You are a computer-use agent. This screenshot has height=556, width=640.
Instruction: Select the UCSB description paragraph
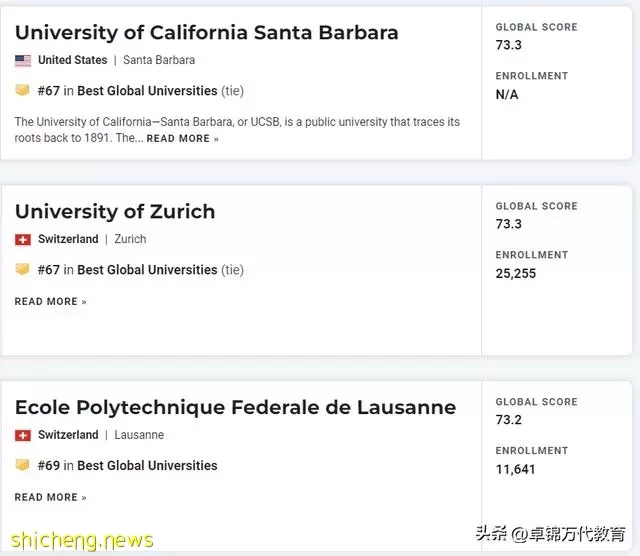pyautogui.click(x=237, y=130)
